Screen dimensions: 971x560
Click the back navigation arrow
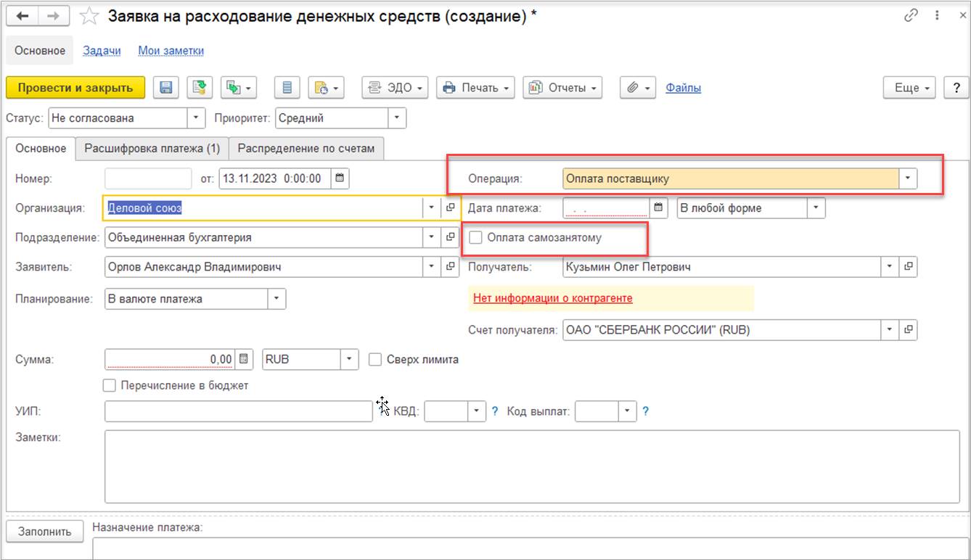(x=22, y=16)
